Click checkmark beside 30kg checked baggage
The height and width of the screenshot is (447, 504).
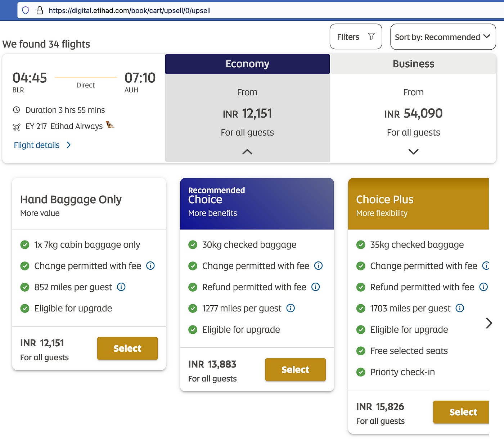pyautogui.click(x=193, y=245)
